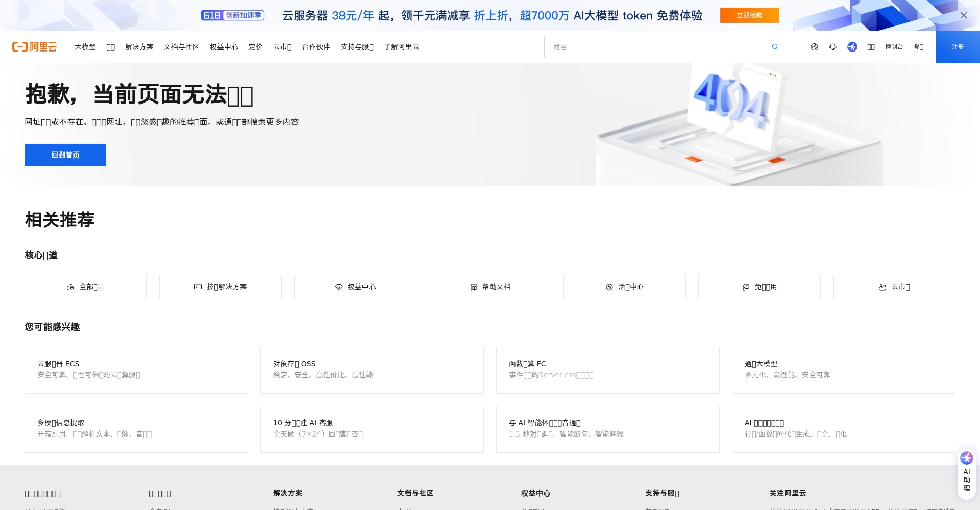Click the 云服务器 38元/年 banner text

pyautogui.click(x=328, y=16)
